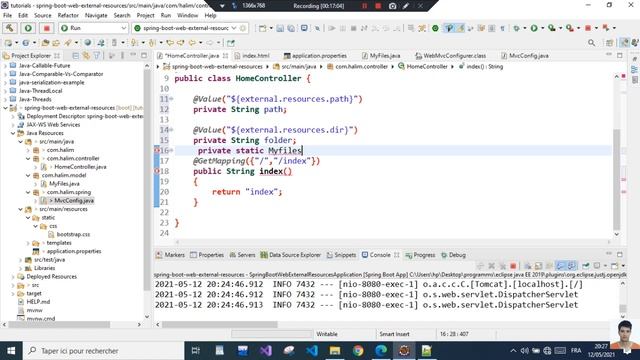
Task: Select application.properties in Project Explorer
Action: coord(74,251)
